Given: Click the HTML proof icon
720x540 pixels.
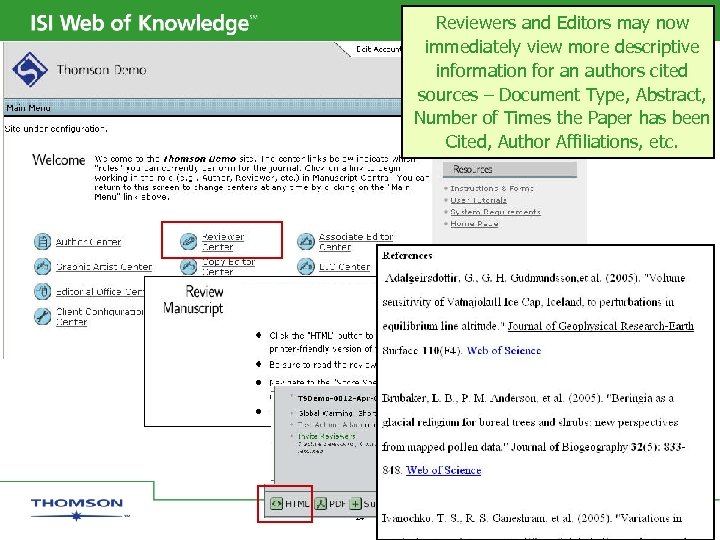Looking at the screenshot, I should click(x=276, y=504).
